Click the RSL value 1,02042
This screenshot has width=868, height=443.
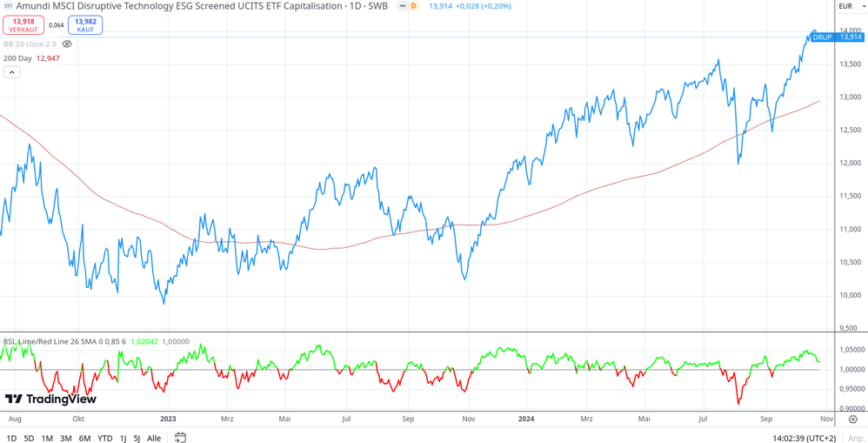[x=144, y=342]
